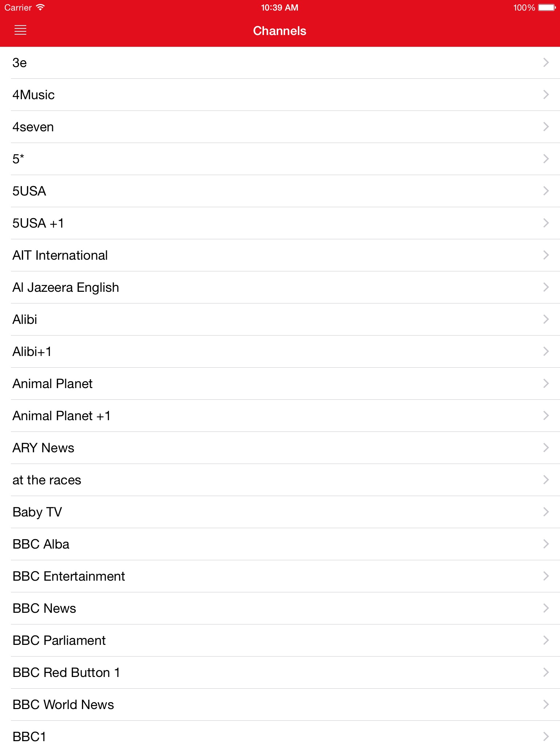Open the Animal Planet channel
This screenshot has height=747, width=560.
52,384
